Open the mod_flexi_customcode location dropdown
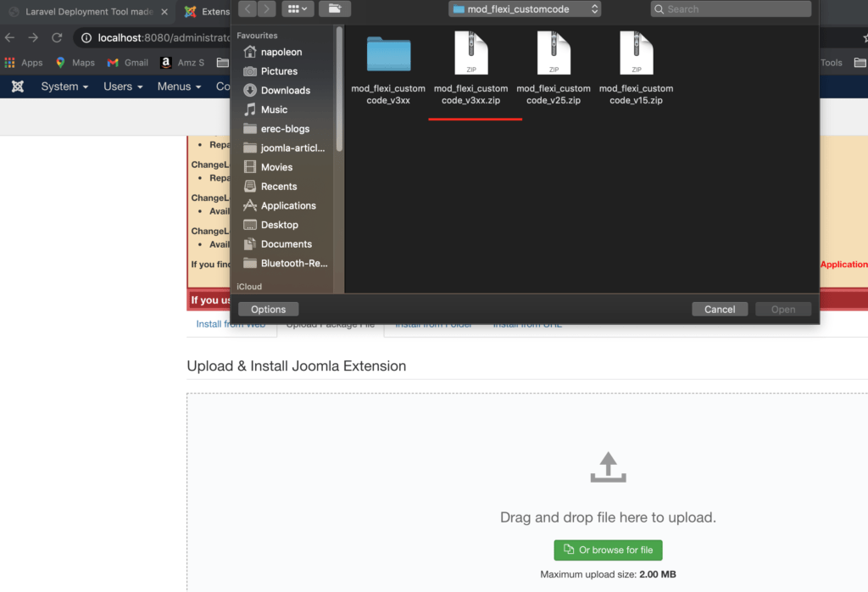The height and width of the screenshot is (592, 868). pos(524,8)
